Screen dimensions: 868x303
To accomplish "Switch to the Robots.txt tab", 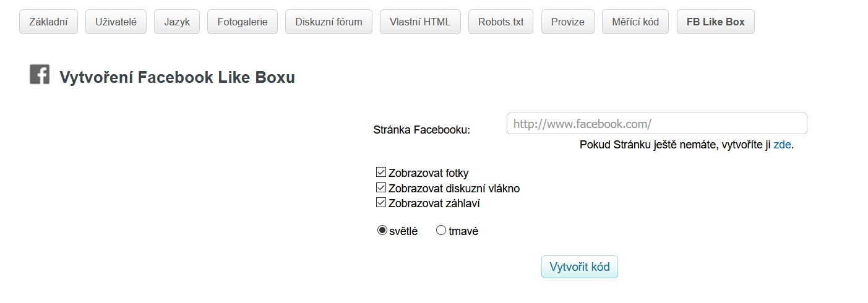I will click(501, 22).
